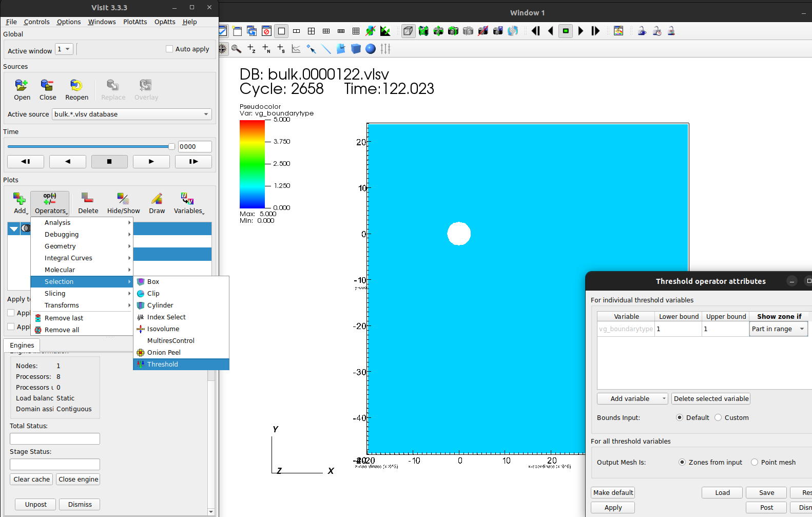812x517 pixels.
Task: Choose Threshold from the Selection submenu
Action: [x=163, y=365]
